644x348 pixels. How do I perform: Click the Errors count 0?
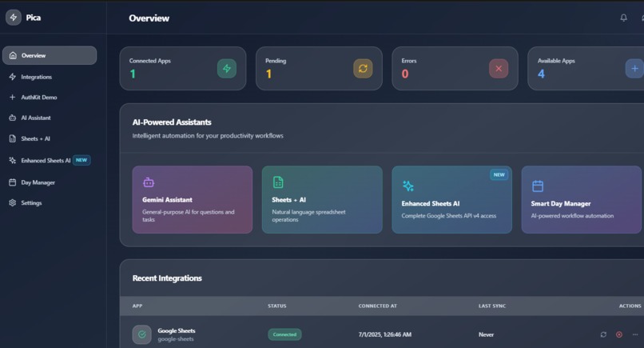point(405,74)
